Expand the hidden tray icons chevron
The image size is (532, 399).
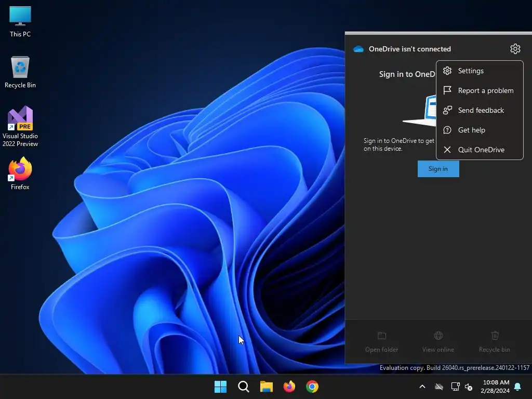click(422, 387)
